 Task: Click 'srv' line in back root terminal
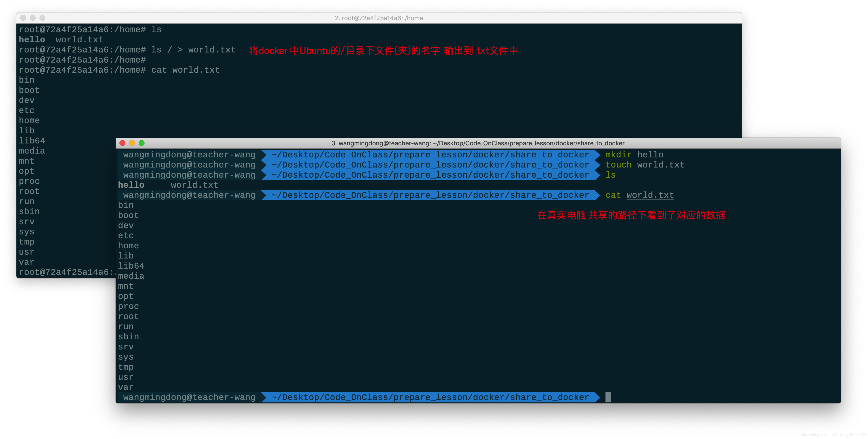coord(27,221)
